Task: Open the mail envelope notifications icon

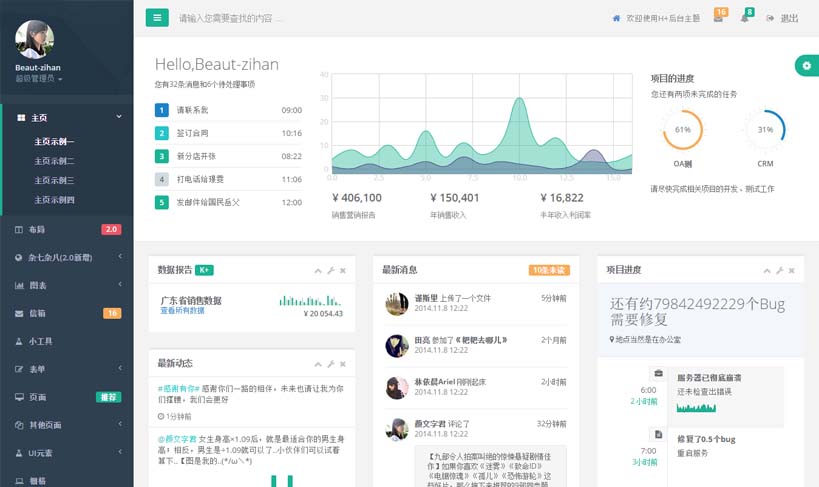Action: point(718,19)
